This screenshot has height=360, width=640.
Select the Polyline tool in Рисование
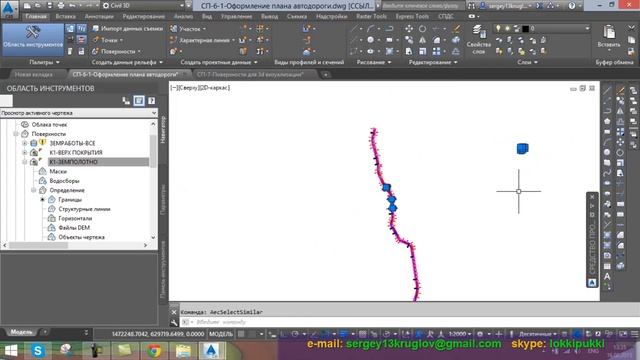point(389,29)
